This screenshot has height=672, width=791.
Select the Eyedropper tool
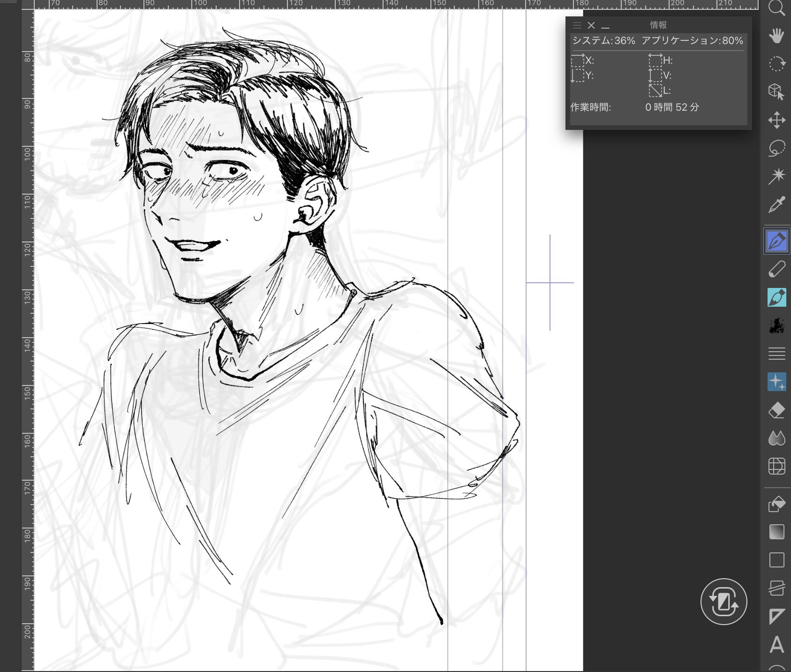pos(776,204)
